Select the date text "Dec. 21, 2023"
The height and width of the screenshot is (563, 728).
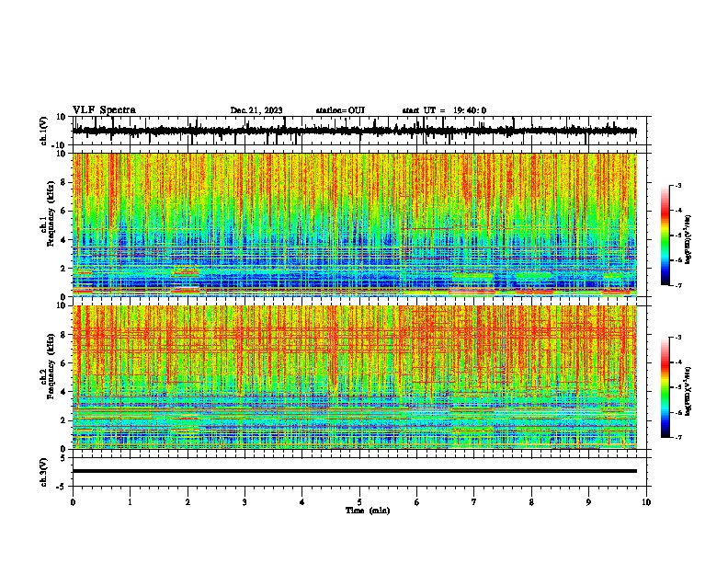[256, 110]
